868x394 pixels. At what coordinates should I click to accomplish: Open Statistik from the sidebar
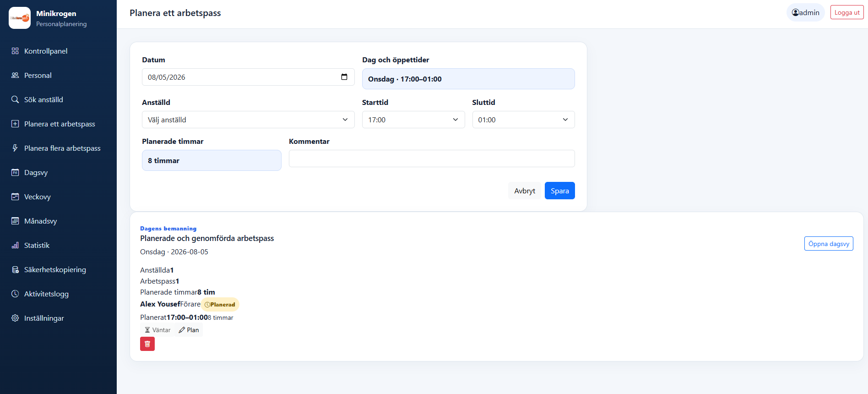pos(58,245)
